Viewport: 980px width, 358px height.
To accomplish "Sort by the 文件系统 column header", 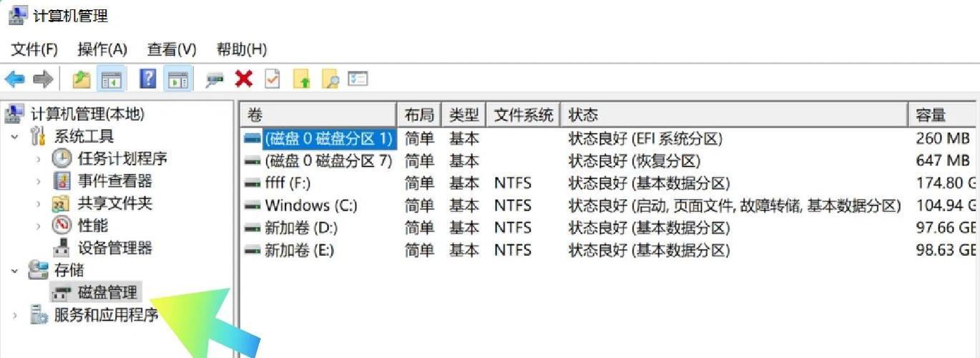I will click(x=524, y=115).
